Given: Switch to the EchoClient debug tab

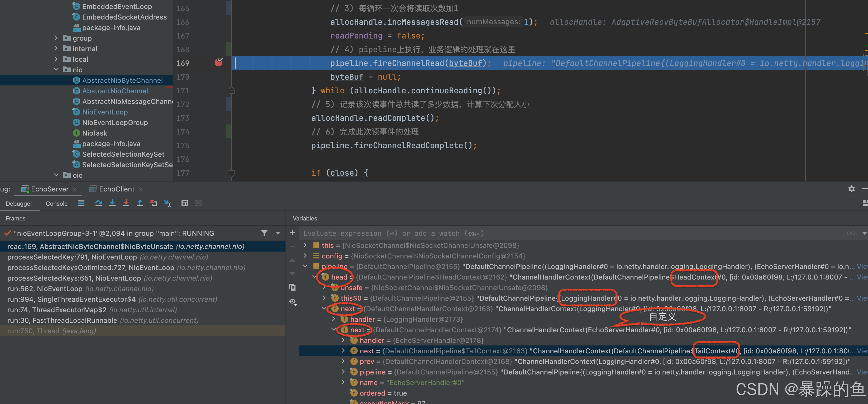Looking at the screenshot, I should click(x=116, y=189).
